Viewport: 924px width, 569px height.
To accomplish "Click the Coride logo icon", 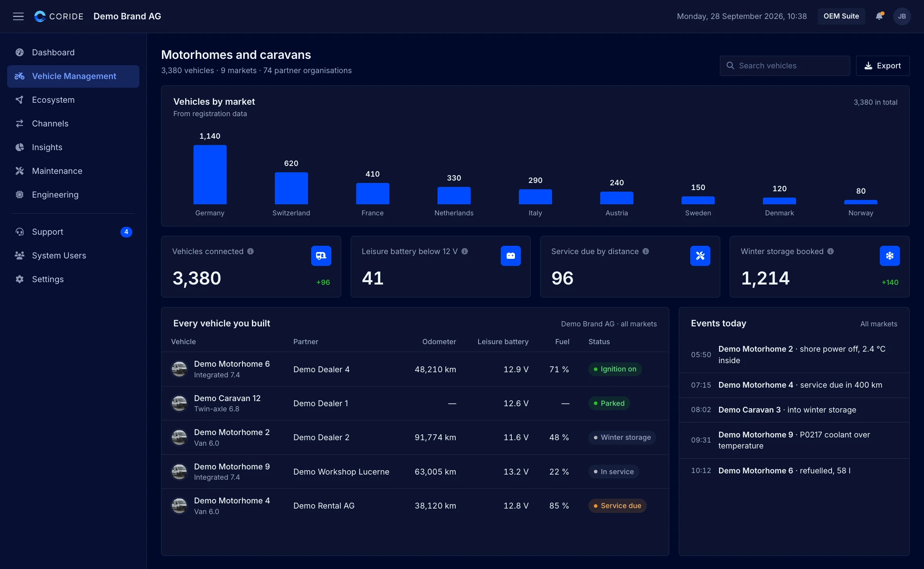I will 40,16.
